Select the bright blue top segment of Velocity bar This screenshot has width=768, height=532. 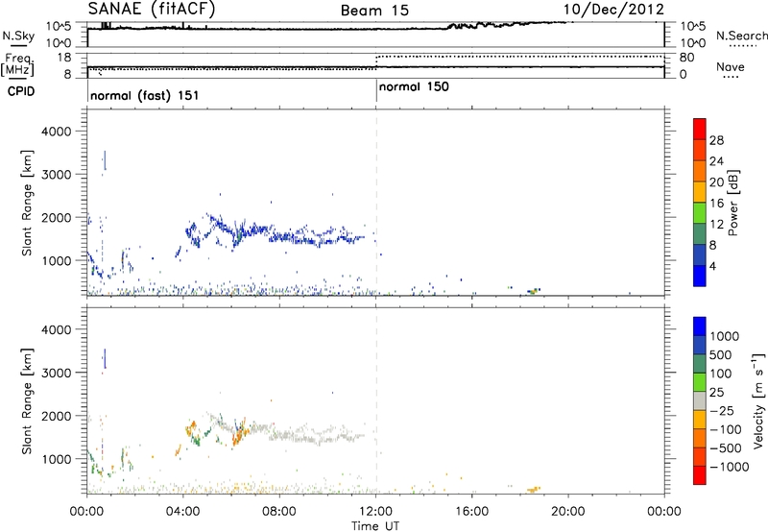700,326
